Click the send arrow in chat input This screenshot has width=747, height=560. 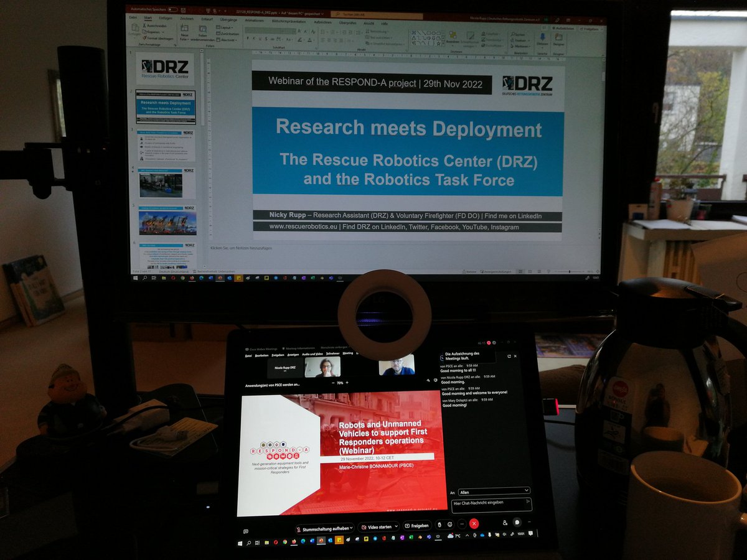coord(529,501)
